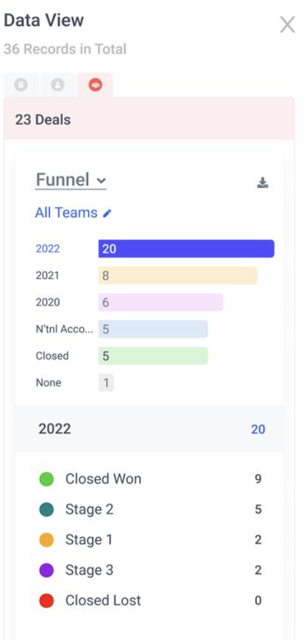Screen dimensions: 308x644
Task: Select the Stage 2 teal dot
Action: click(47, 509)
